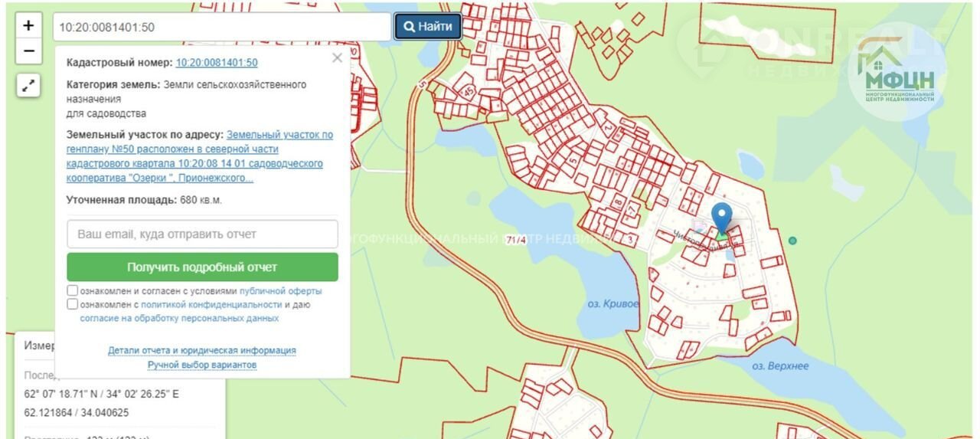Focus the email input for report

pyautogui.click(x=202, y=234)
